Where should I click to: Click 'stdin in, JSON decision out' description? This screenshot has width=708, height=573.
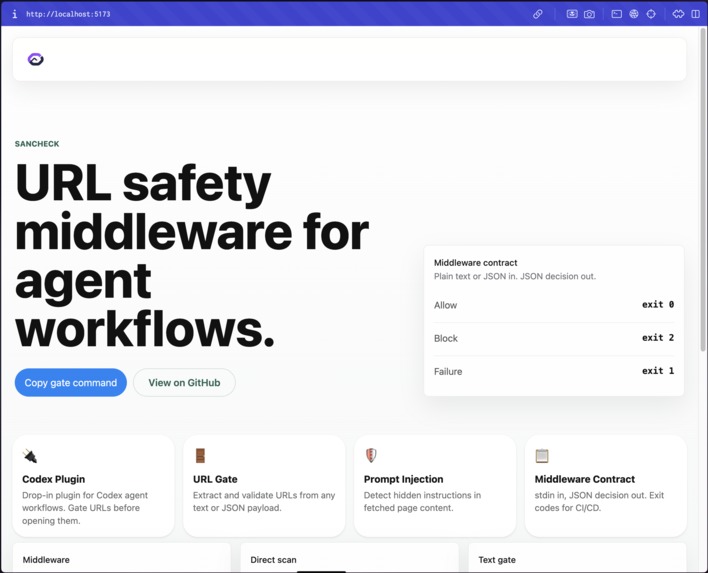point(599,501)
